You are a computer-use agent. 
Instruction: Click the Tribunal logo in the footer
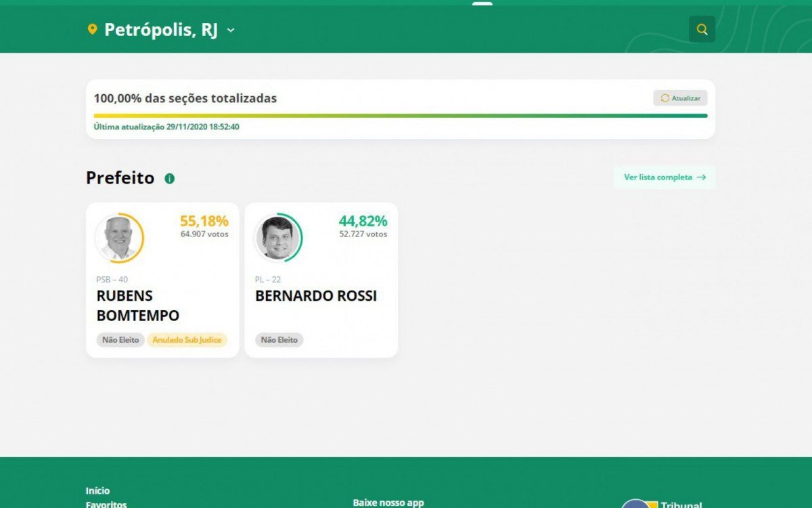pyautogui.click(x=637, y=505)
